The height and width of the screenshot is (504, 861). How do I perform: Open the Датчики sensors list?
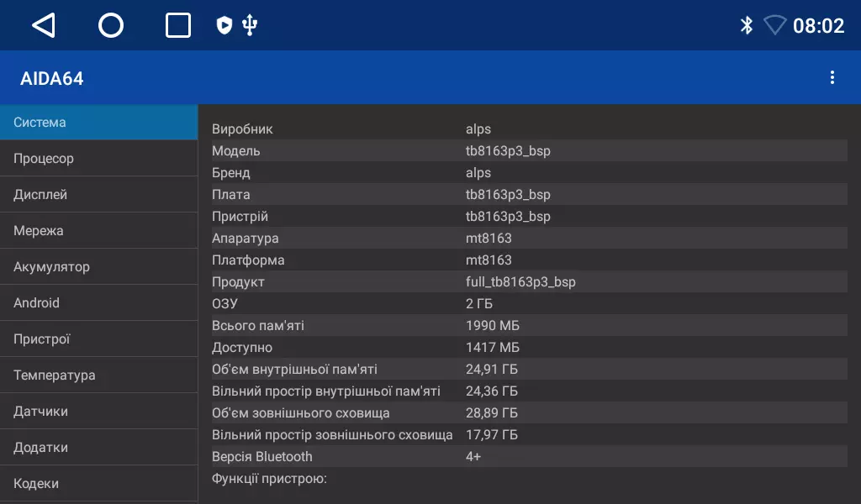[x=98, y=412]
